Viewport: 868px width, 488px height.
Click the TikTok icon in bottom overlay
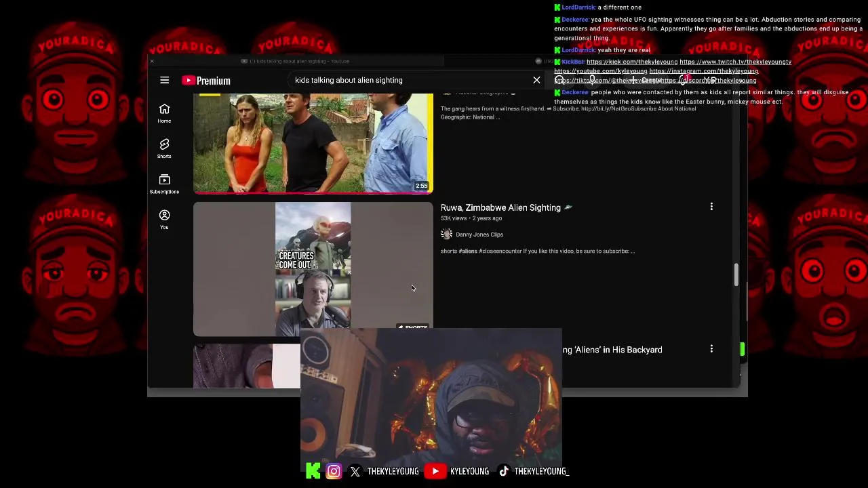[x=504, y=471]
